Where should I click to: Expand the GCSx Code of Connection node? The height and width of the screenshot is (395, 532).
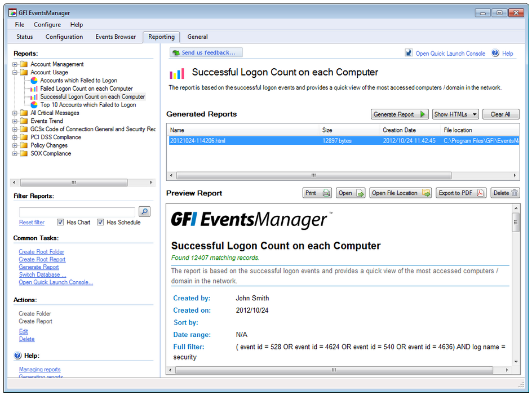coord(15,129)
